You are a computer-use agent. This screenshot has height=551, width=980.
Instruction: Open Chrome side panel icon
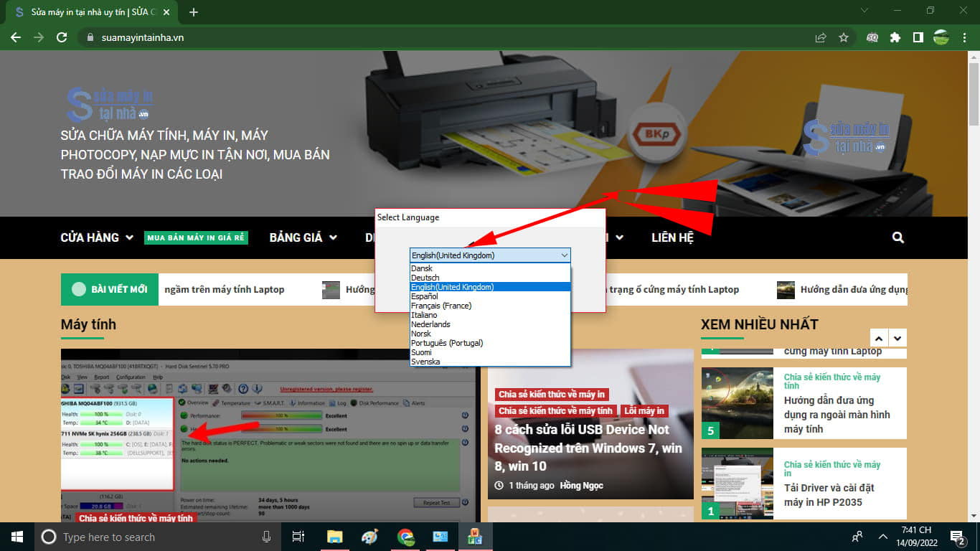tap(918, 37)
